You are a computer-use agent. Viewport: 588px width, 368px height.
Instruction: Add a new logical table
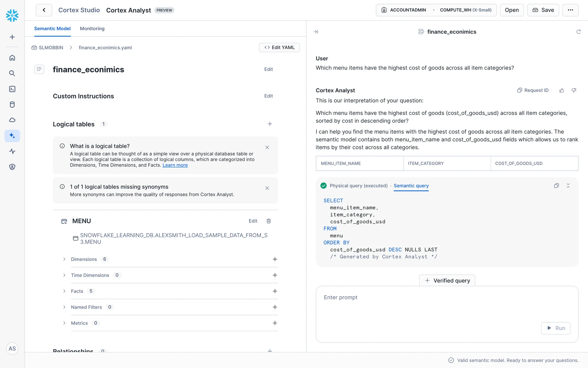[x=270, y=124]
